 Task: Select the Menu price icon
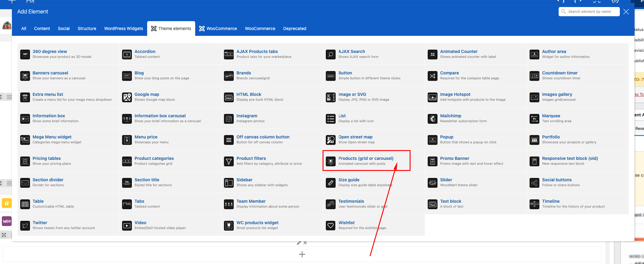point(127,140)
